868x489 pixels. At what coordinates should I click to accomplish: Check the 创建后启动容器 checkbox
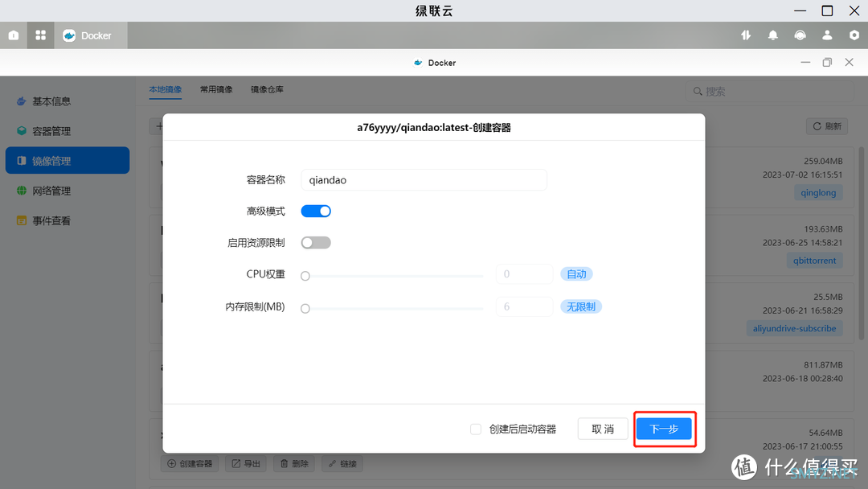click(x=476, y=429)
